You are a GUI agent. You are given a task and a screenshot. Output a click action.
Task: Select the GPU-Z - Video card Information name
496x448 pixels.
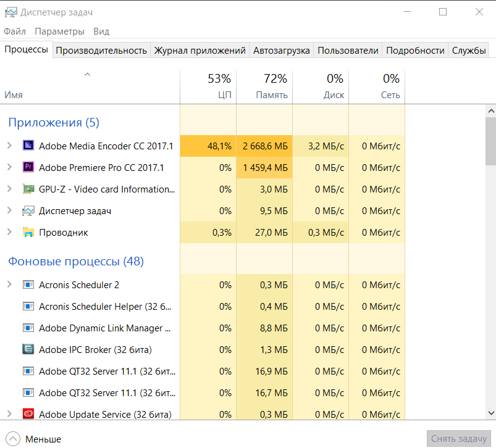click(107, 189)
